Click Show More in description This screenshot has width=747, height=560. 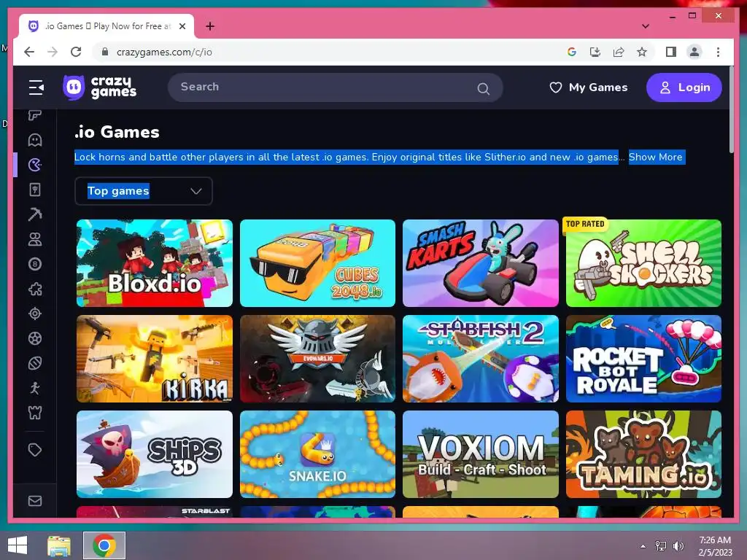click(656, 157)
